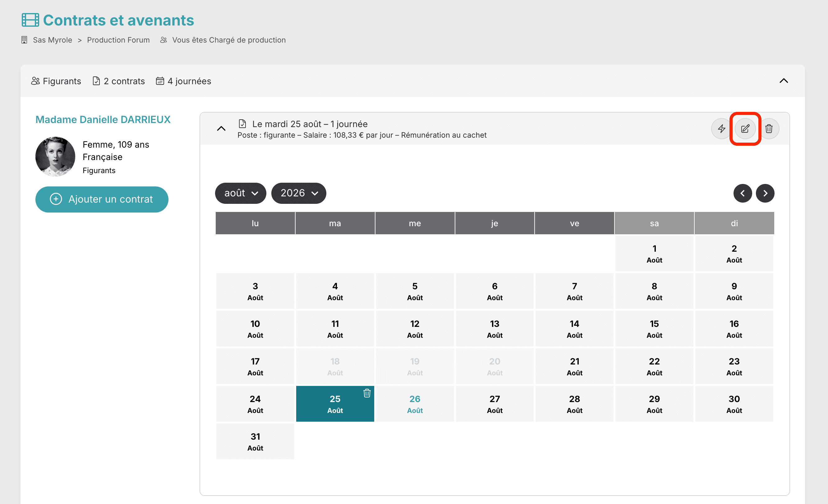Click the 'sa' column header

click(x=654, y=223)
